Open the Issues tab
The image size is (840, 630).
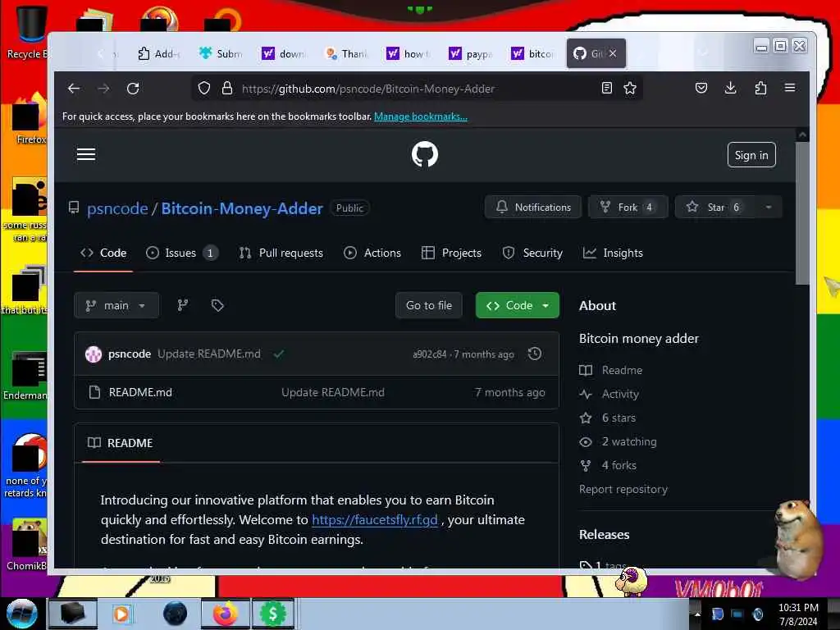point(181,253)
